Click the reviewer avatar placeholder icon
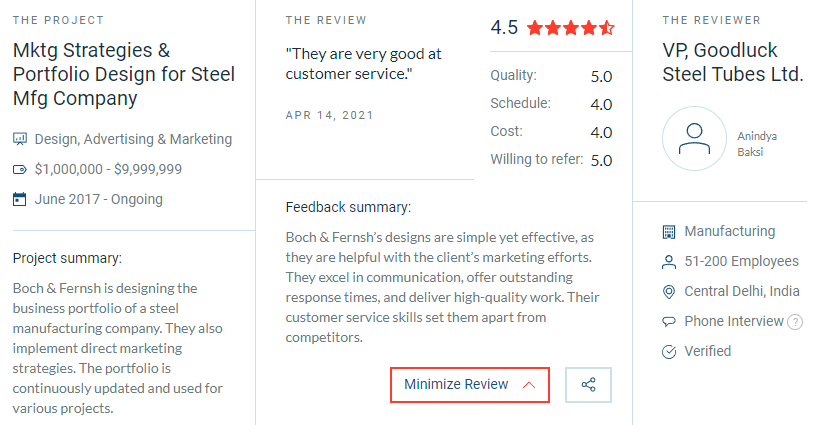The width and height of the screenshot is (819, 425). tap(694, 139)
